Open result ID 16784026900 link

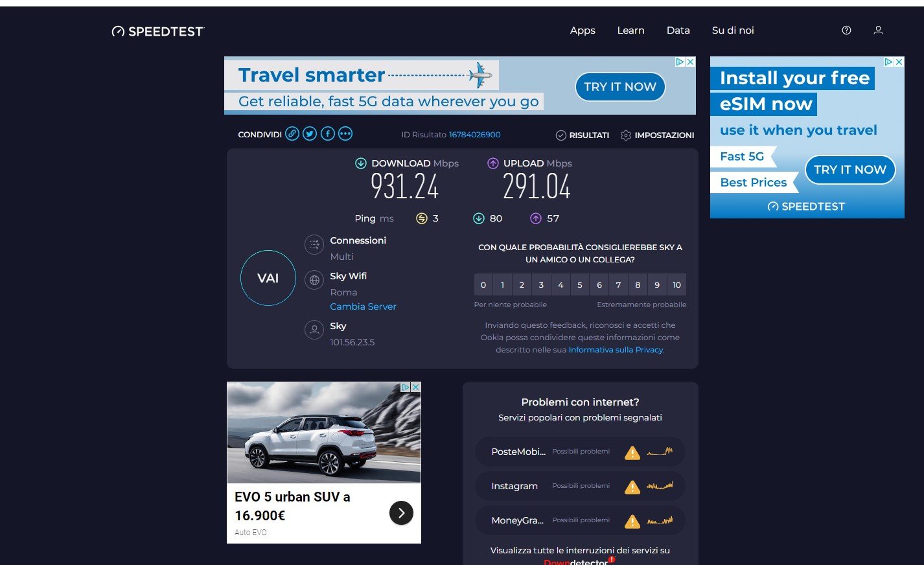click(474, 135)
